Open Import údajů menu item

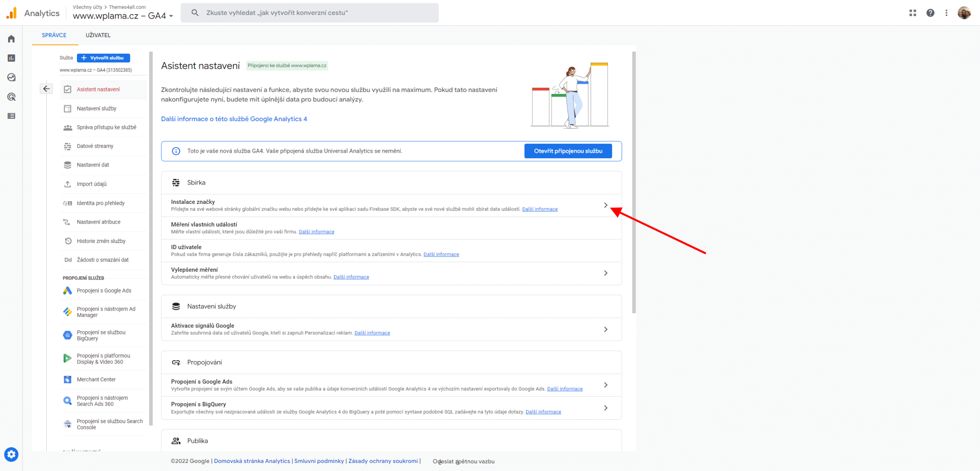(104, 184)
